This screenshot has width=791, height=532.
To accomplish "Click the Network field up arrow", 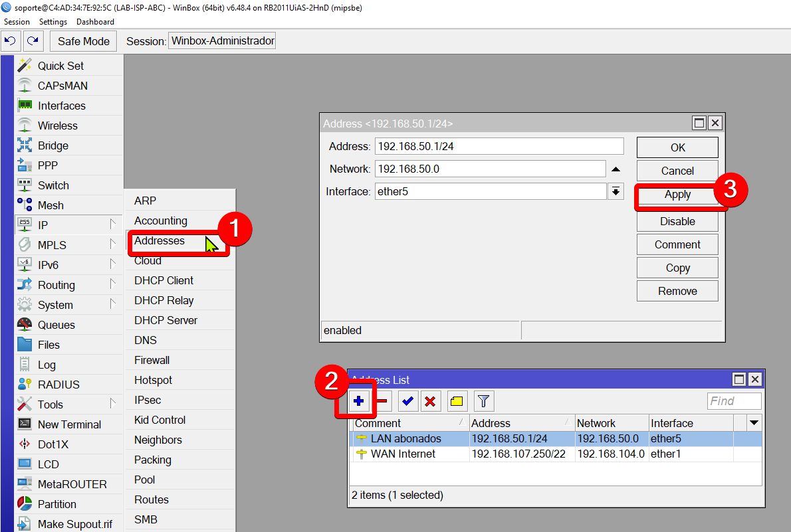I will [616, 169].
